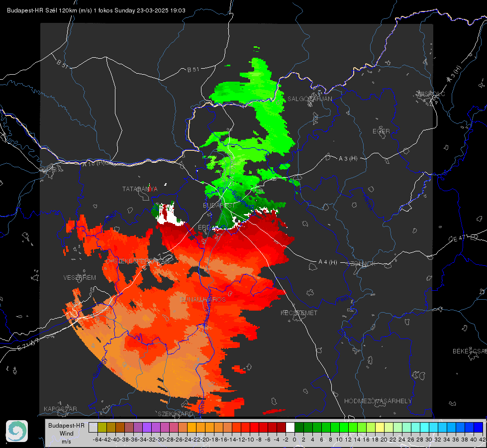Pick the bright yellow swatch in the wind legend

(380, 427)
